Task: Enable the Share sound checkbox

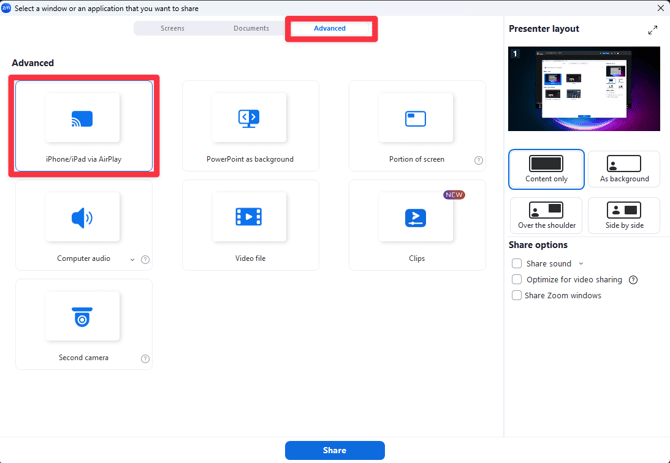Action: point(517,263)
